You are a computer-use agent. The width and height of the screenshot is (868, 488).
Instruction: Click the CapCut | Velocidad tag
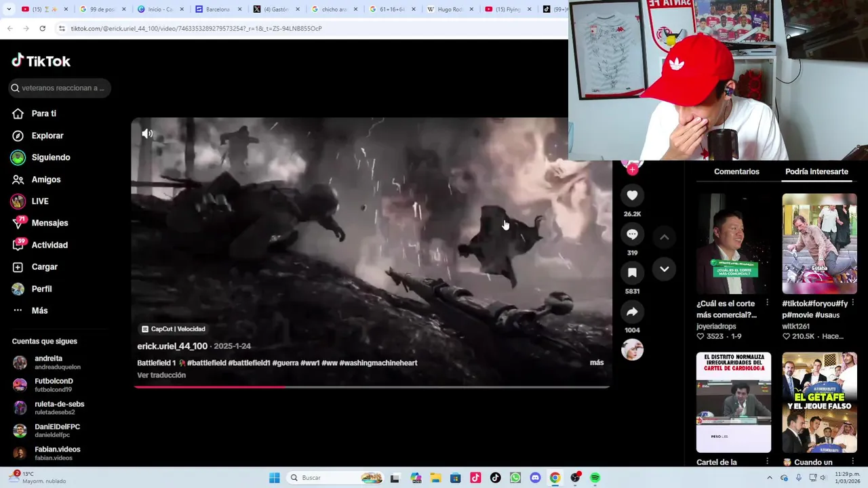click(x=173, y=329)
